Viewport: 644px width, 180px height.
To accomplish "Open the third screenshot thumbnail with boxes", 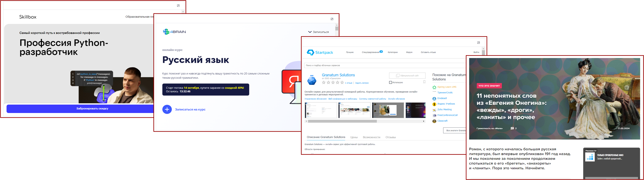I will pyautogui.click(x=388, y=110).
